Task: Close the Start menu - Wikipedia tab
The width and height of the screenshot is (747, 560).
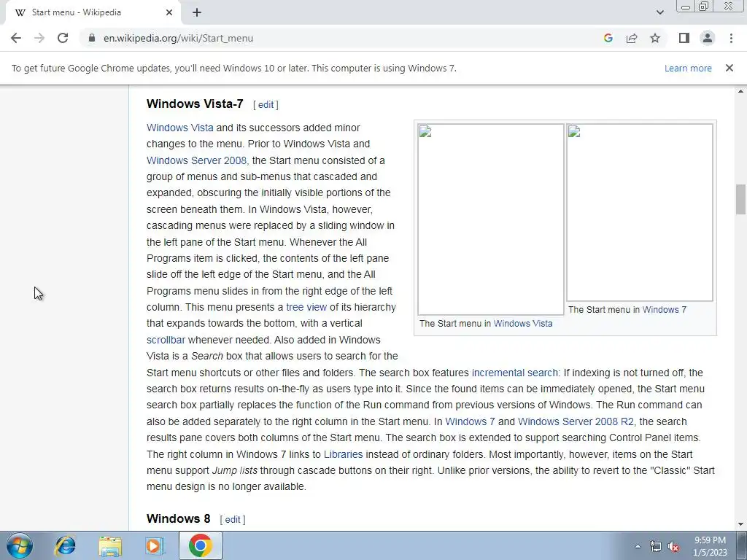Action: click(169, 12)
